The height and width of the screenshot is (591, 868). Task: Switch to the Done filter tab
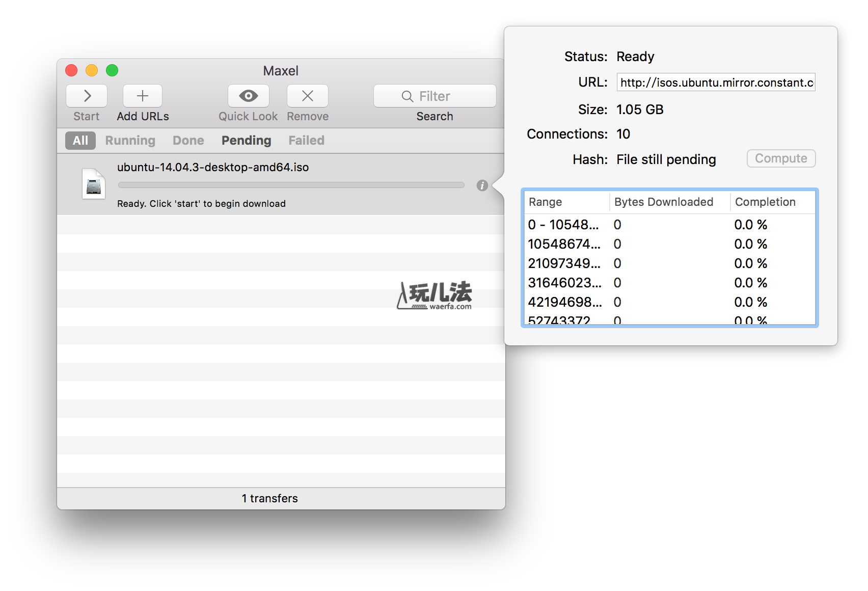[188, 141]
